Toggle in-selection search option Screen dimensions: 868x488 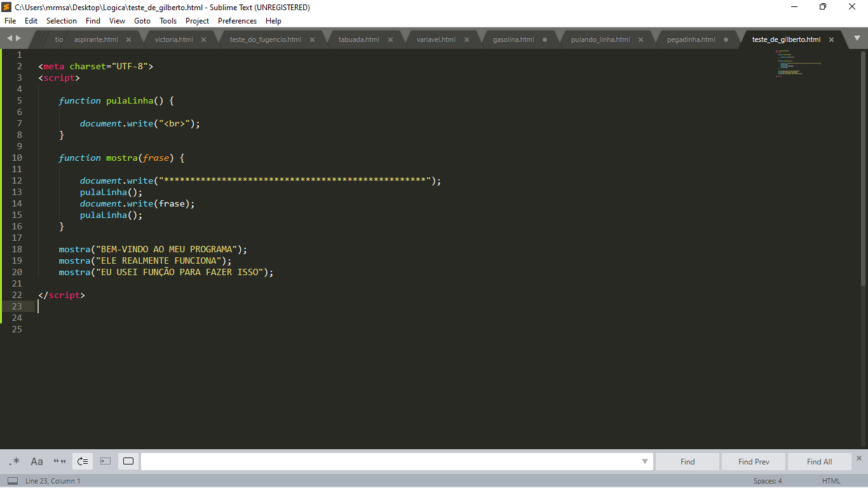pos(105,461)
